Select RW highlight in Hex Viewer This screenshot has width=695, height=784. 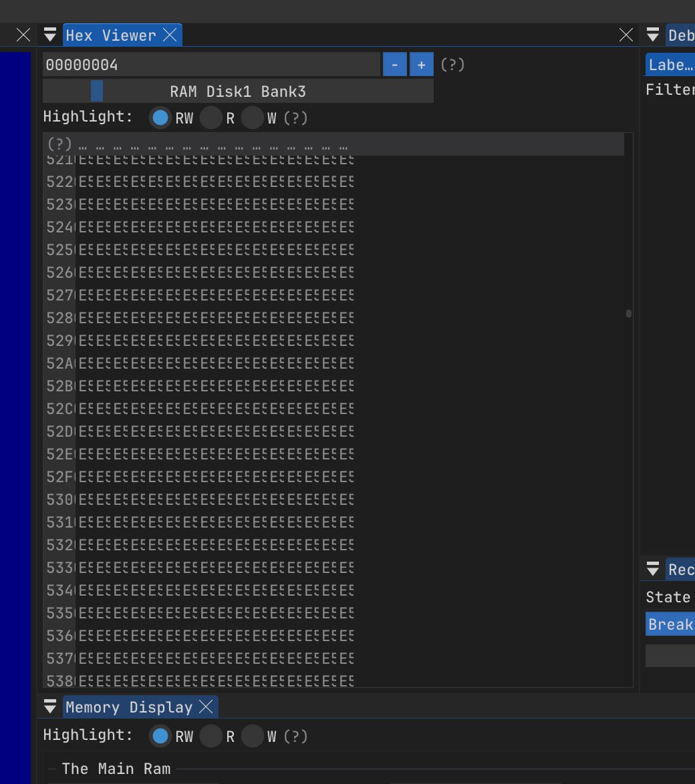[x=160, y=118]
